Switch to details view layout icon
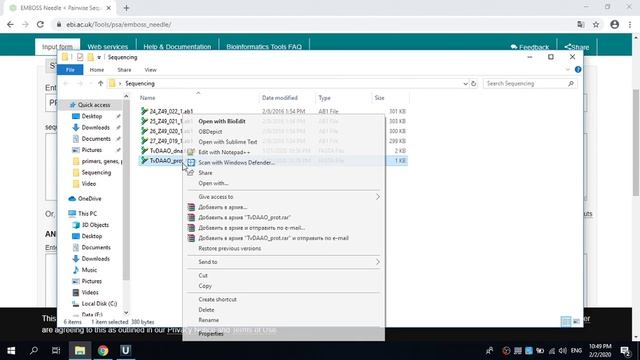640x360 pixels. [x=566, y=322]
